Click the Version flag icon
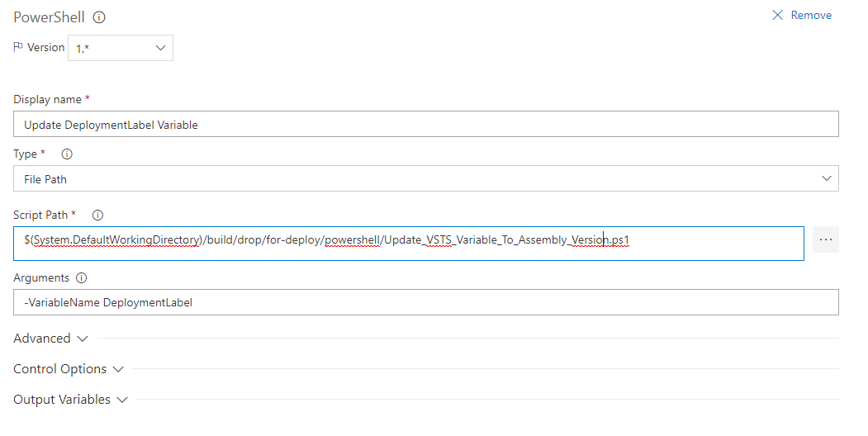This screenshot has height=436, width=868. tap(17, 47)
